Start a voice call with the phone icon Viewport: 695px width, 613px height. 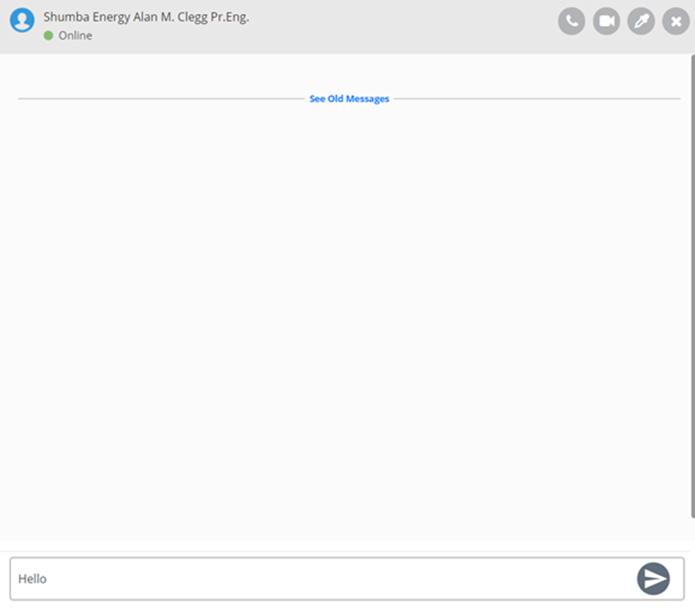571,21
